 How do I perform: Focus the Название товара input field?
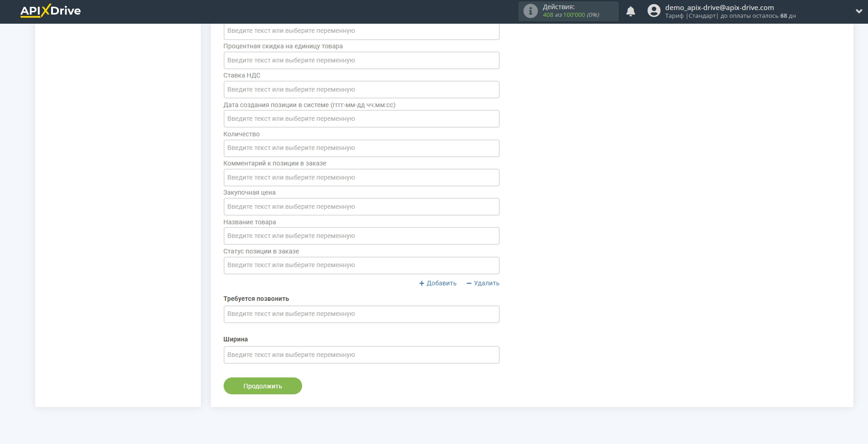pyautogui.click(x=361, y=236)
